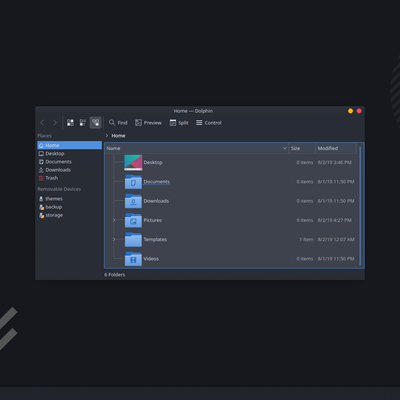Click the Documents icon in Places
This screenshot has width=400, height=400.
tap(41, 162)
